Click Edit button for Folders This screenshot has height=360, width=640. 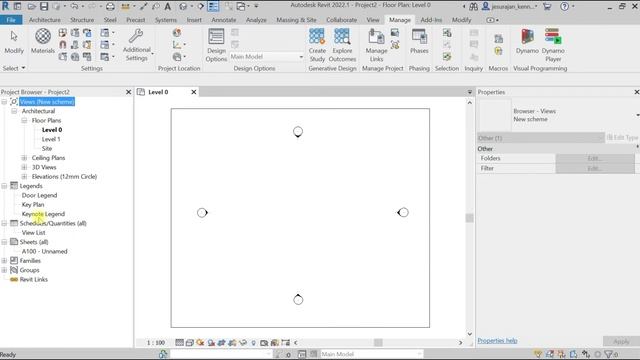click(x=595, y=158)
